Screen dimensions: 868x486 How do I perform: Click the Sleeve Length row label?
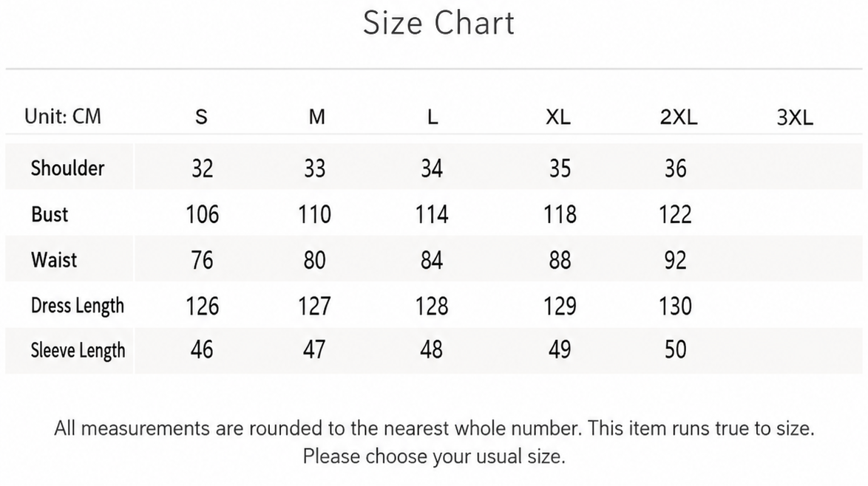click(x=78, y=351)
